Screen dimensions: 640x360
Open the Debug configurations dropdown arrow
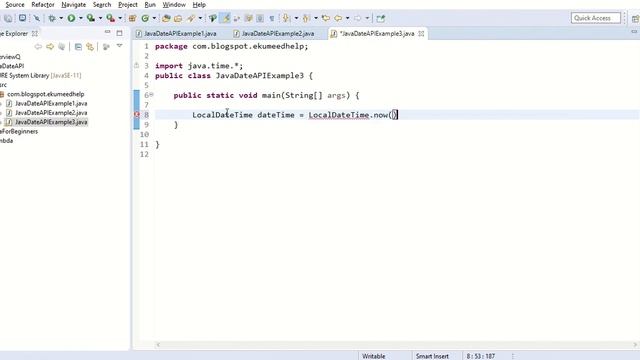coord(61,18)
